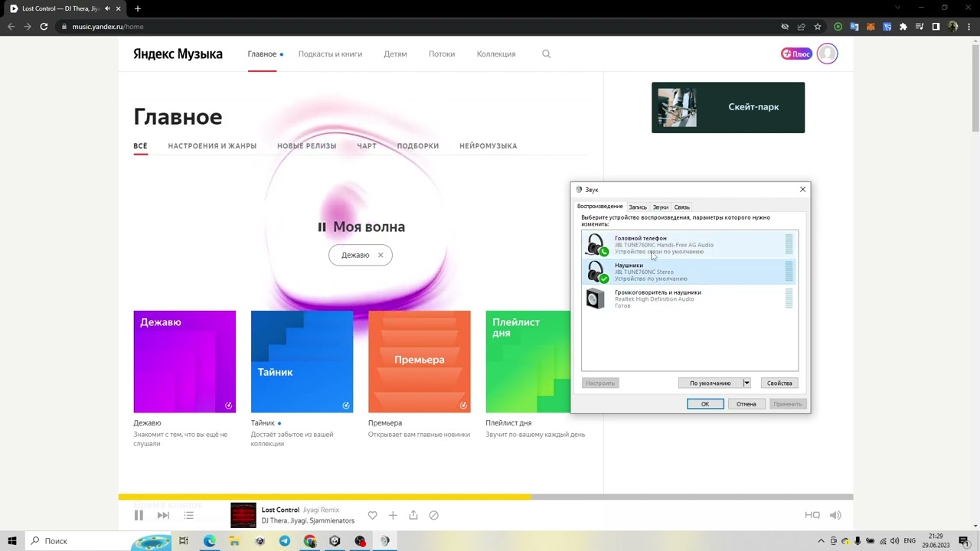Dislike the current track with the block icon
The width and height of the screenshot is (980, 551).
pyautogui.click(x=434, y=516)
